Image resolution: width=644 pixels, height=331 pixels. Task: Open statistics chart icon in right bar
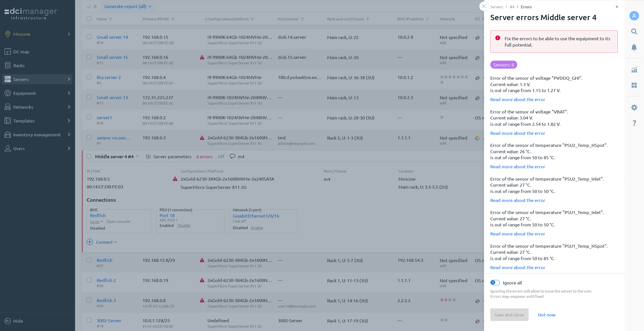[x=634, y=70]
